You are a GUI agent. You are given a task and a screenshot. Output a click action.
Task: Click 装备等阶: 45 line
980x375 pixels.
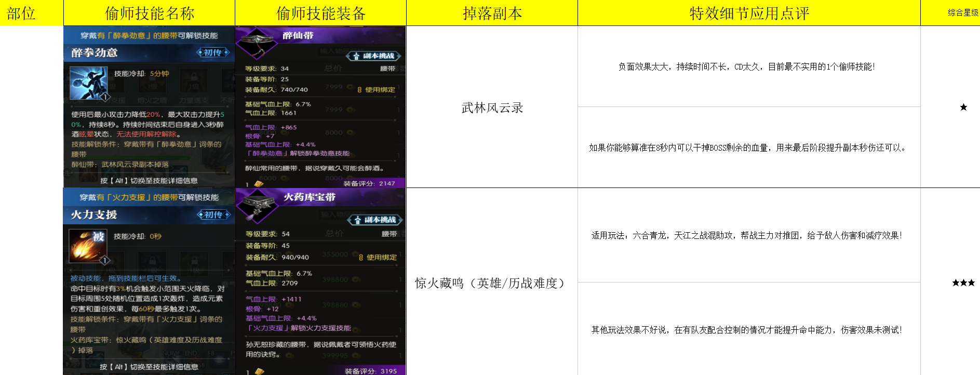(x=268, y=246)
